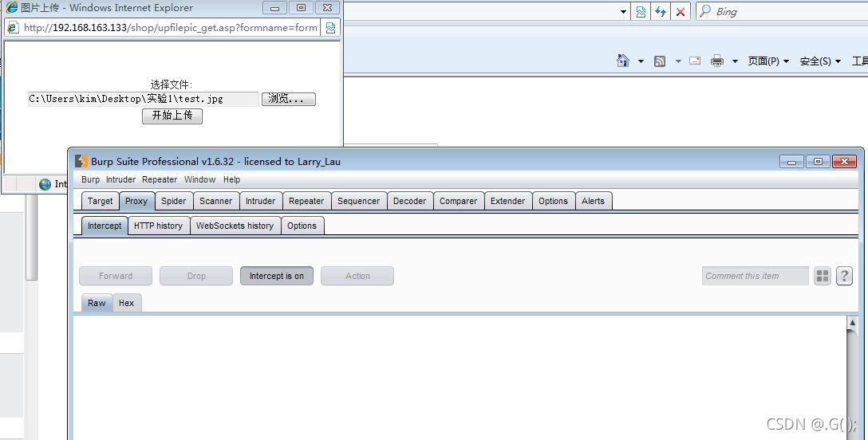Image resolution: width=868 pixels, height=440 pixels.
Task: Switch to the Sequencer tab
Action: pyautogui.click(x=359, y=201)
